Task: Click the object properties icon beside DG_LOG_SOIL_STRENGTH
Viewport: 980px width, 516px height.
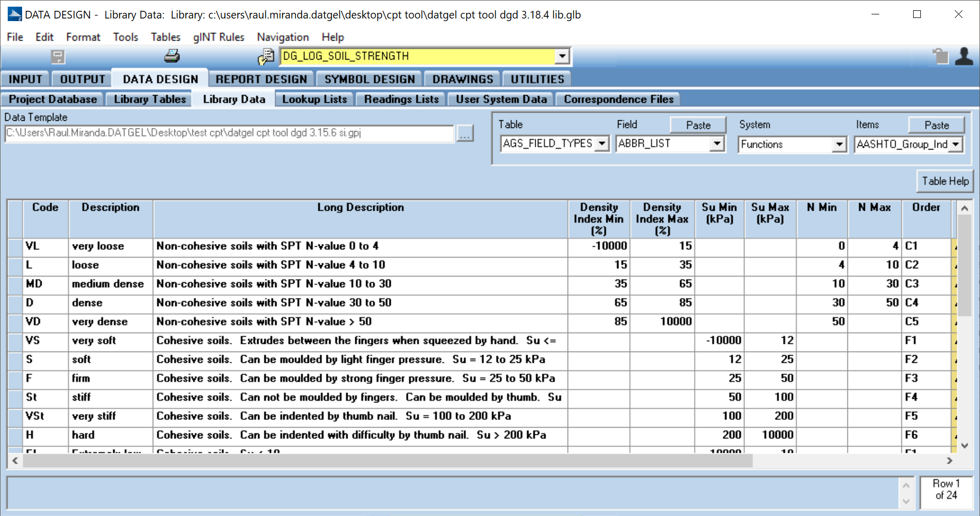Action: pos(266,57)
